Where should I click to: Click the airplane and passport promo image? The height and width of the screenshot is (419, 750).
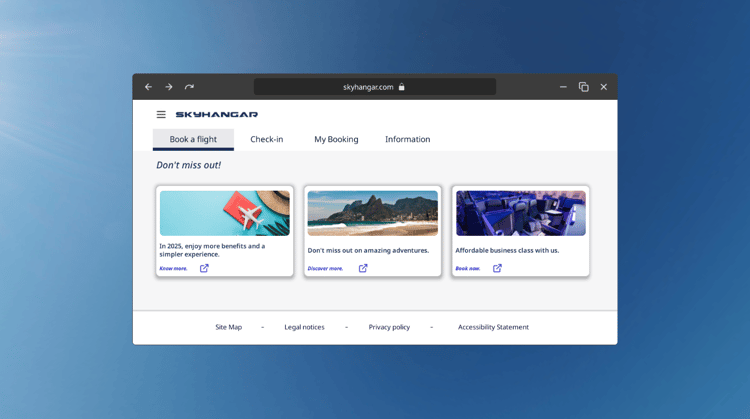225,213
